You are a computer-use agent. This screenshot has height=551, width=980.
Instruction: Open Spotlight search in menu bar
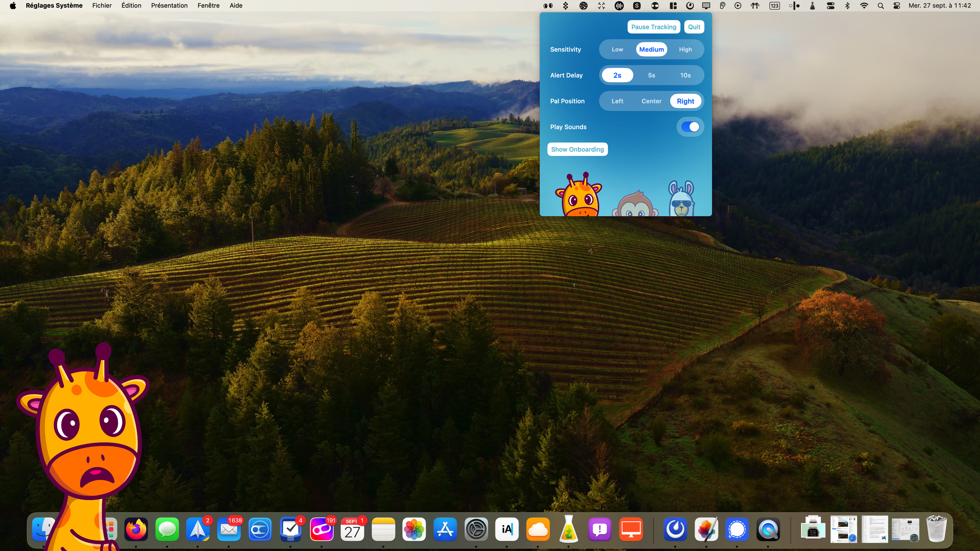(x=880, y=6)
